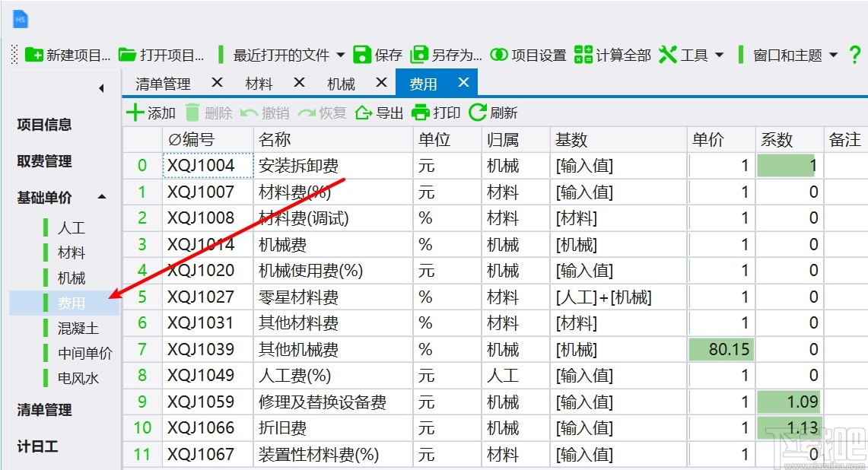Screen dimensions: 868x470
Task: Close the 费用 tab
Action: click(464, 83)
